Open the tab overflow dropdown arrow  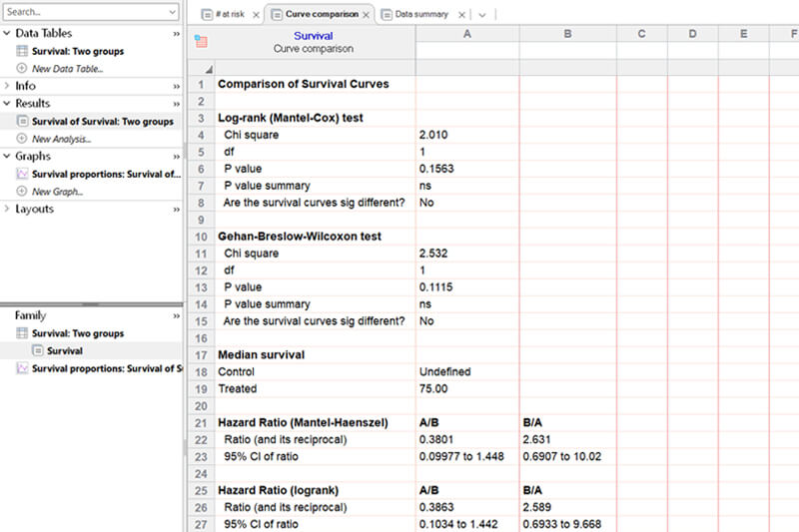coord(482,15)
